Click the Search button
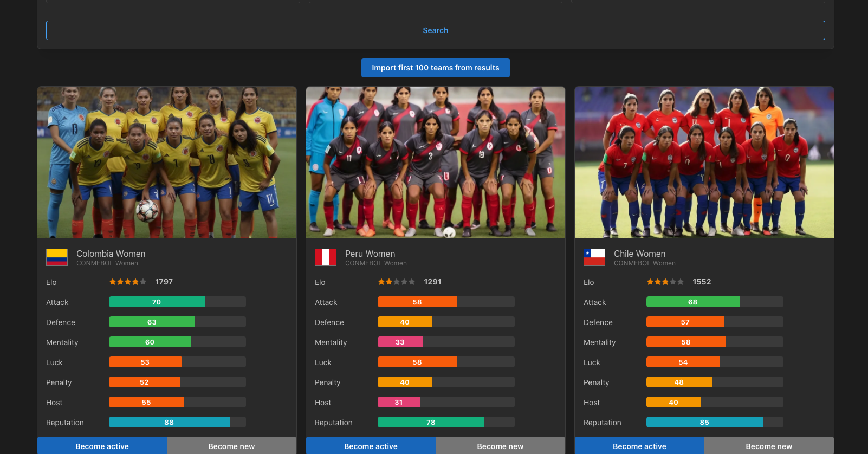Screen dimensions: 868x454 pos(436,30)
